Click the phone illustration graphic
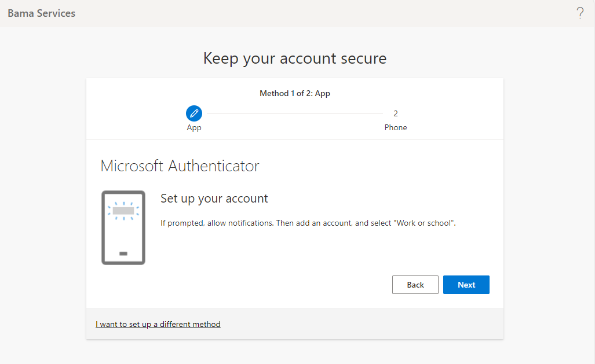 [123, 227]
